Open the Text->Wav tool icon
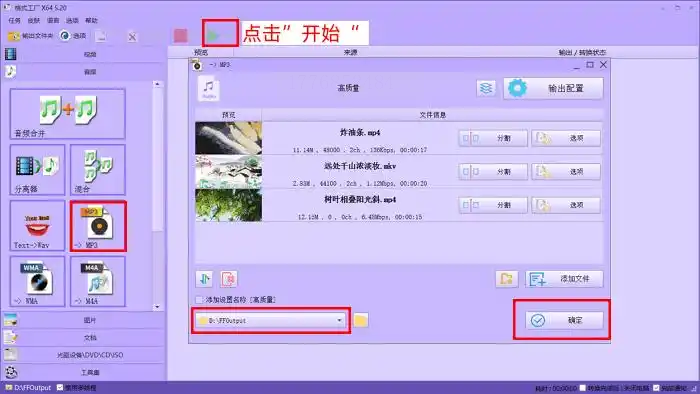 [x=38, y=225]
